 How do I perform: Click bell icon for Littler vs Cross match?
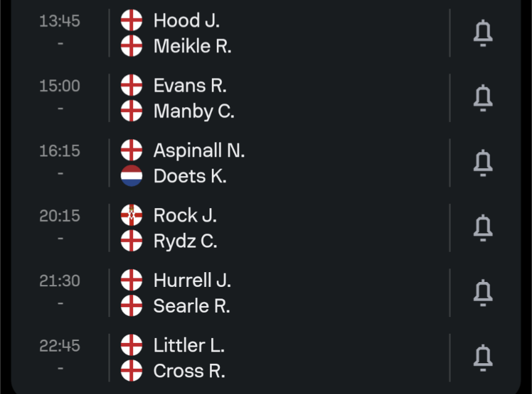click(483, 358)
